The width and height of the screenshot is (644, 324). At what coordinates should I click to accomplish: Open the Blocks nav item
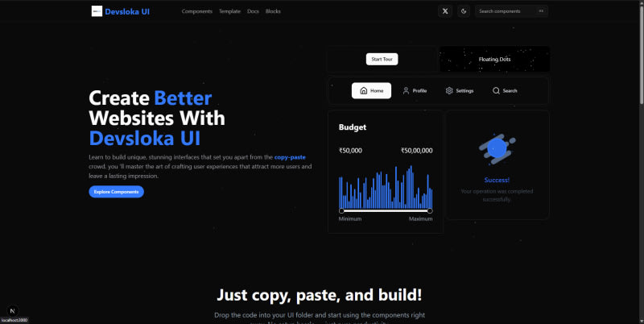[273, 11]
